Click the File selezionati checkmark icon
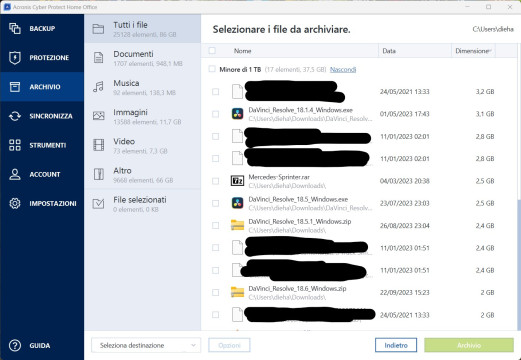 (98, 203)
